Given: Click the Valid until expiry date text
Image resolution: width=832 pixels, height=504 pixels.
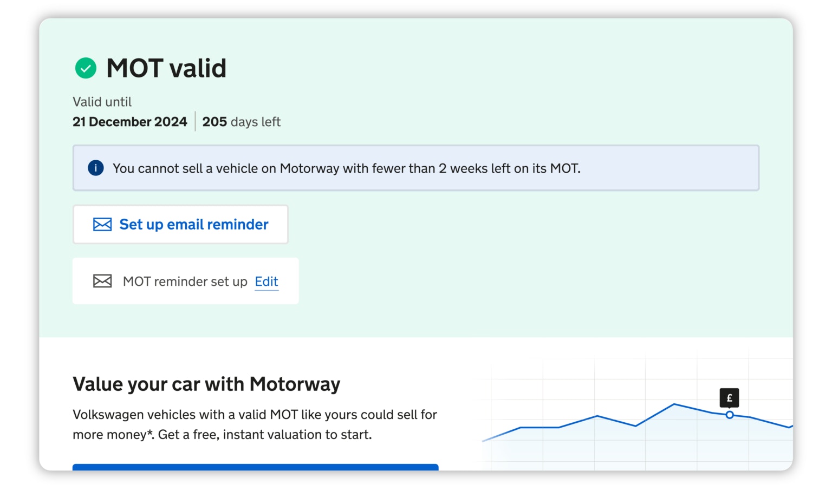Looking at the screenshot, I should (102, 101).
